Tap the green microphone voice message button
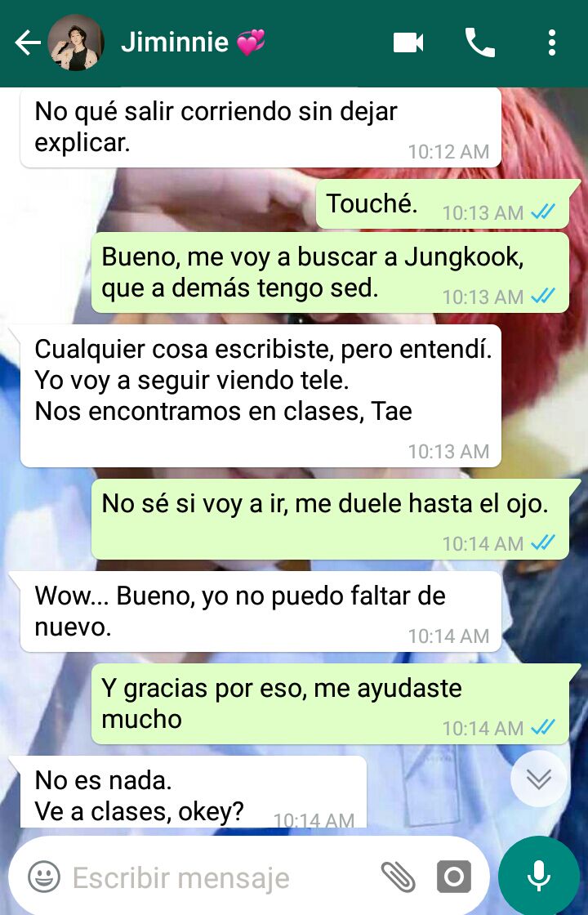 (538, 877)
